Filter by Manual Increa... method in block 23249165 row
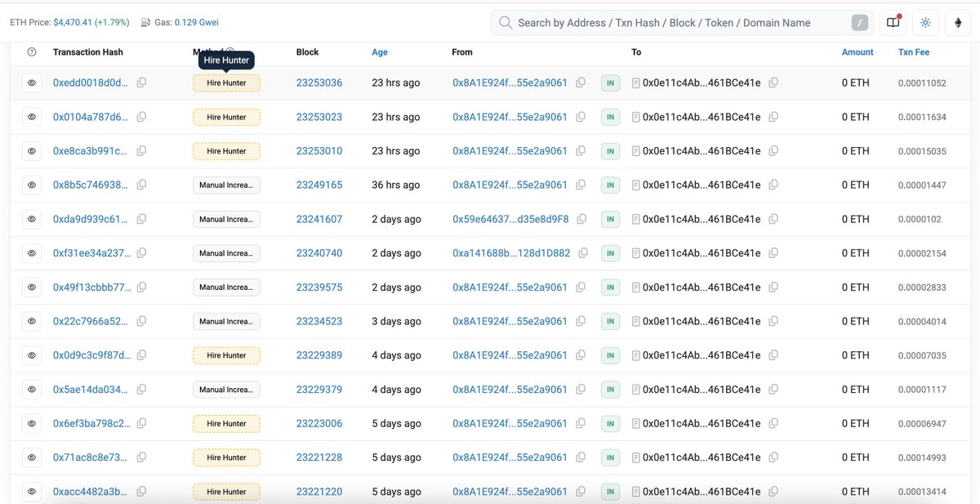Screen dimensions: 980x504 click(226, 185)
